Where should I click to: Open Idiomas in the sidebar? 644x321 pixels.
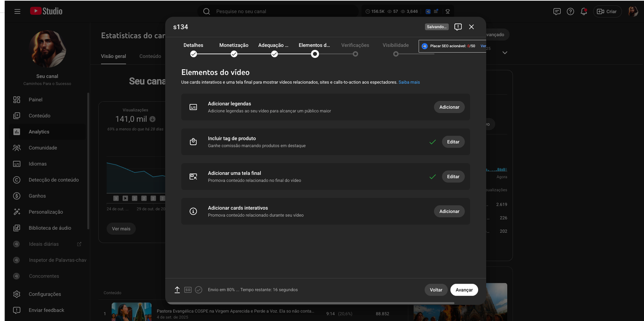pyautogui.click(x=47, y=164)
